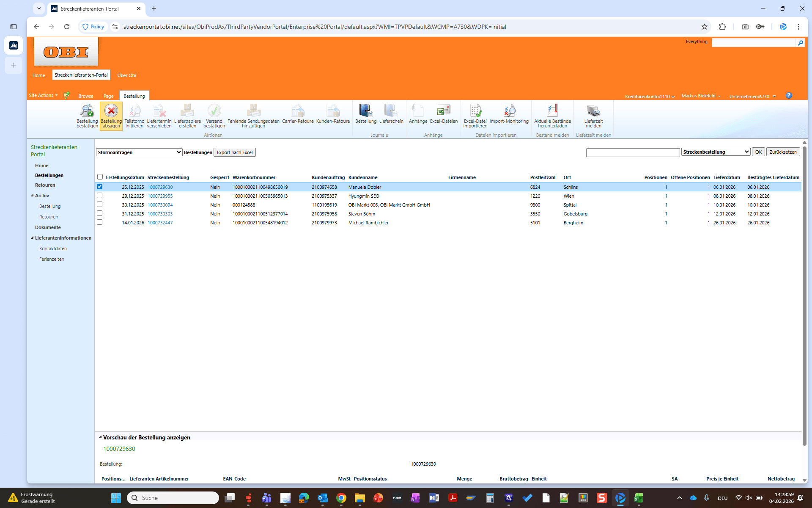Collapse Vorschau der Bestellung anzeigen section

click(100, 437)
